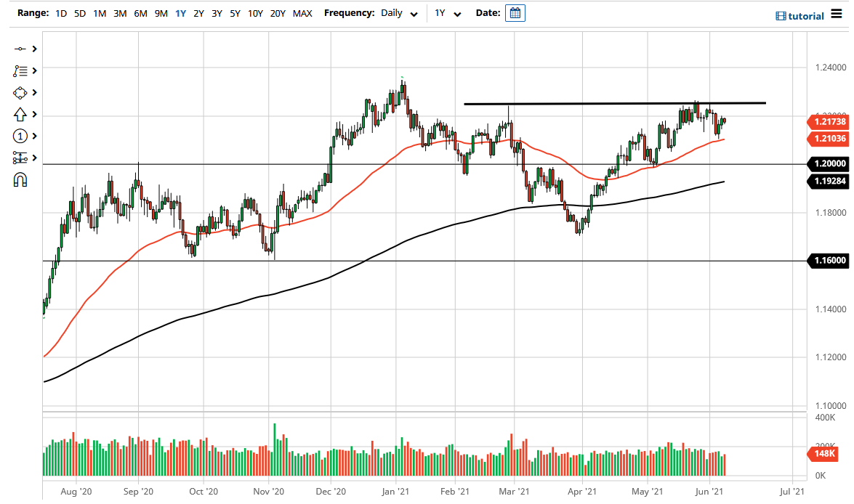Toggle the magnet snap tool
The image size is (854, 504).
(20, 179)
